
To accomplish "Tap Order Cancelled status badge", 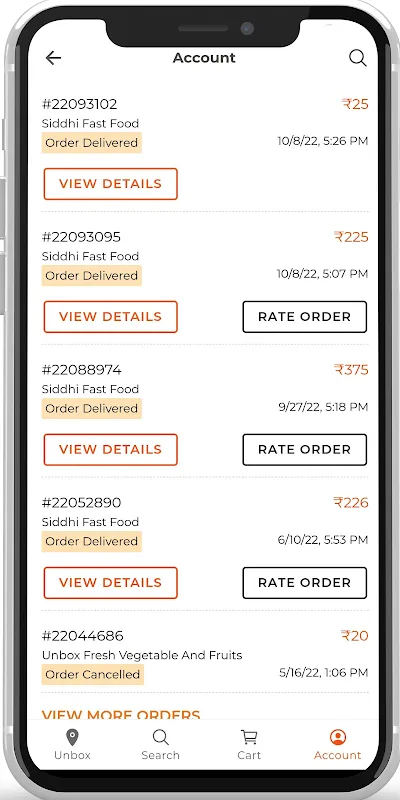I will click(x=92, y=674).
